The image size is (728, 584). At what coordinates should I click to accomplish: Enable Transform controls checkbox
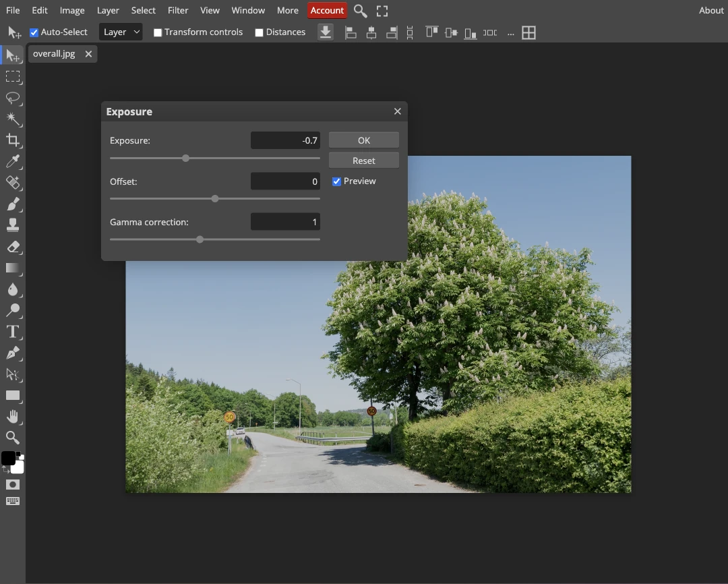[158, 32]
